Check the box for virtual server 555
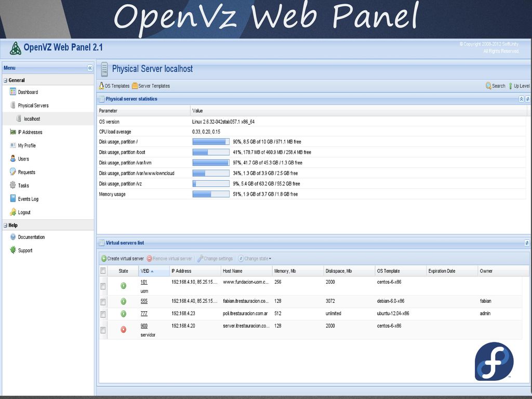532x399 pixels. pyautogui.click(x=103, y=302)
